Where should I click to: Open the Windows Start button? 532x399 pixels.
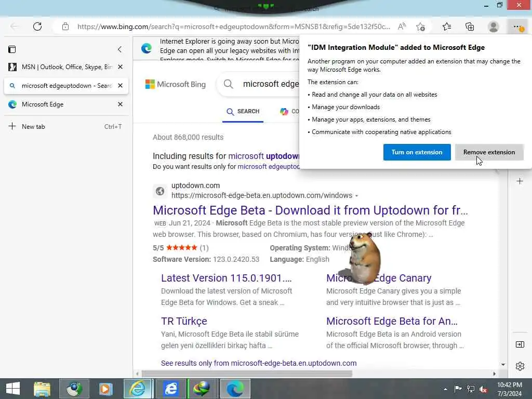tap(13, 389)
